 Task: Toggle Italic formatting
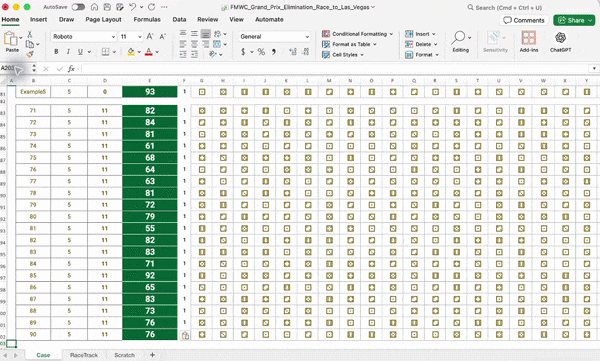point(68,52)
